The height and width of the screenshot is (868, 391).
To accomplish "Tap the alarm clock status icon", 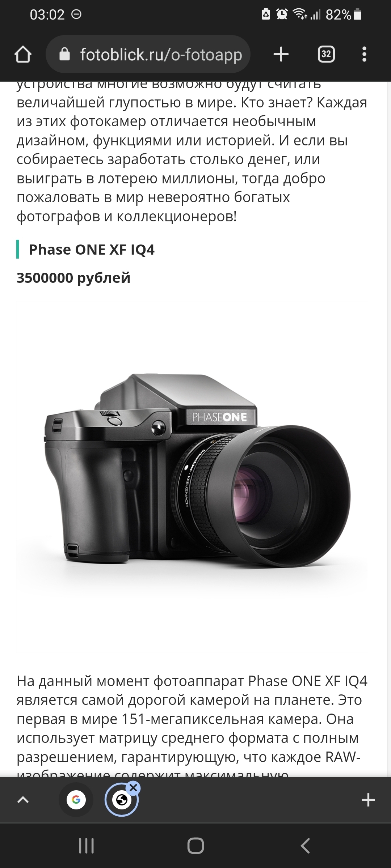I will (282, 14).
